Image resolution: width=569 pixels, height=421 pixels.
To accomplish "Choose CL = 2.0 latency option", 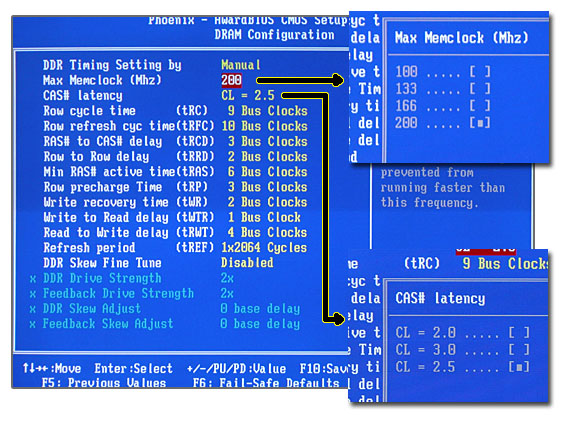I will (x=462, y=333).
